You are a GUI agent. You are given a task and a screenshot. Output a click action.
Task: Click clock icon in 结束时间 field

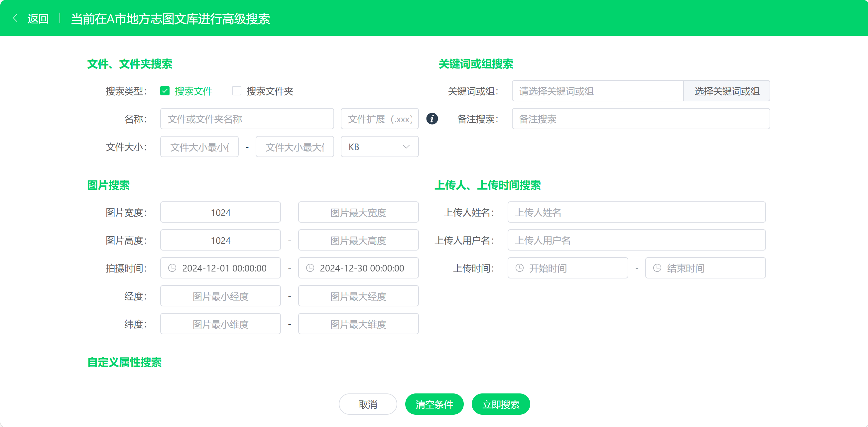(x=657, y=268)
